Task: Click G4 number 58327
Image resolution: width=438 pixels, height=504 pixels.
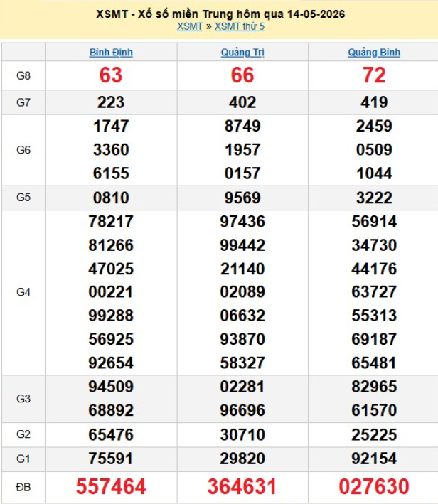Action: coord(242,363)
